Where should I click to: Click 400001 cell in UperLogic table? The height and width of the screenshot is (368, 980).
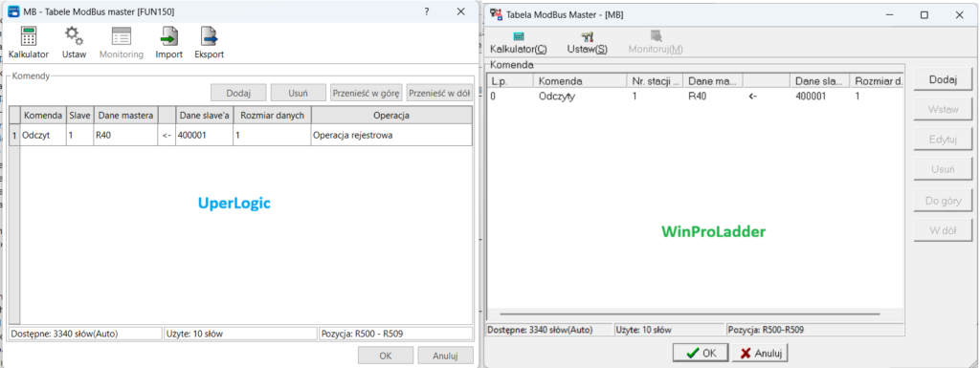click(x=205, y=135)
